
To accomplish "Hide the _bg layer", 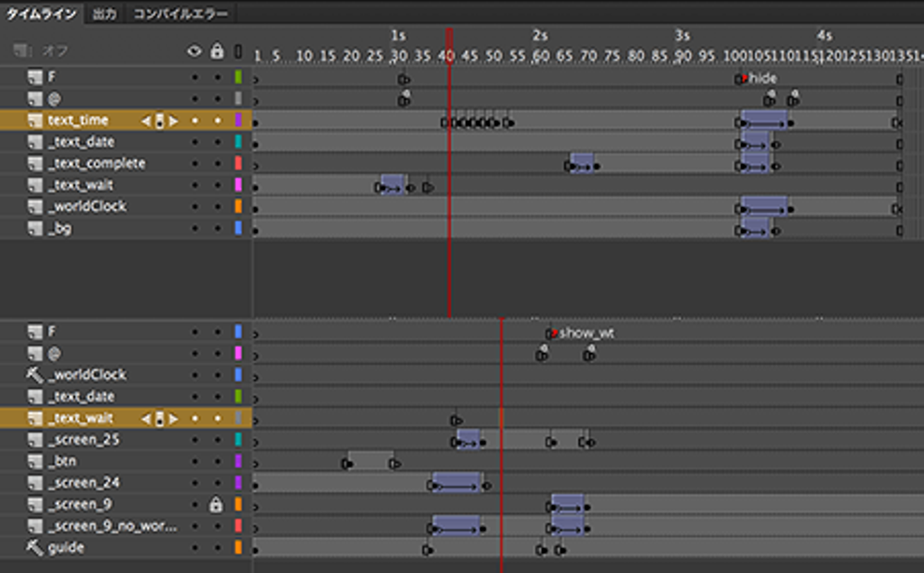I will [195, 228].
